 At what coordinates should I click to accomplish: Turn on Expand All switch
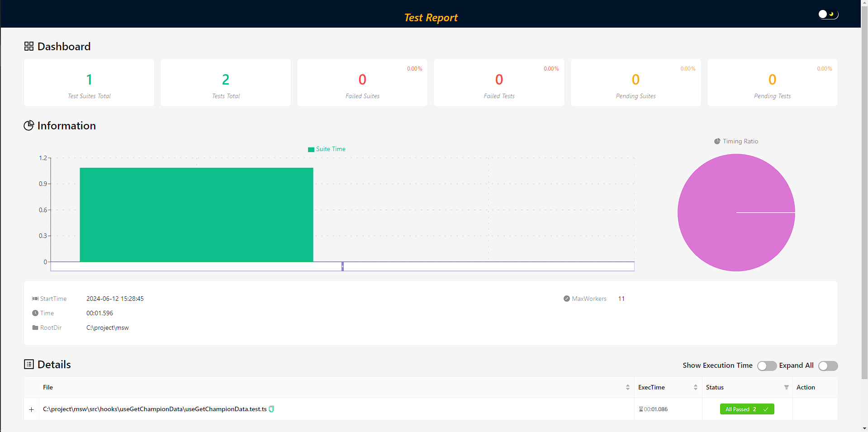pos(828,366)
